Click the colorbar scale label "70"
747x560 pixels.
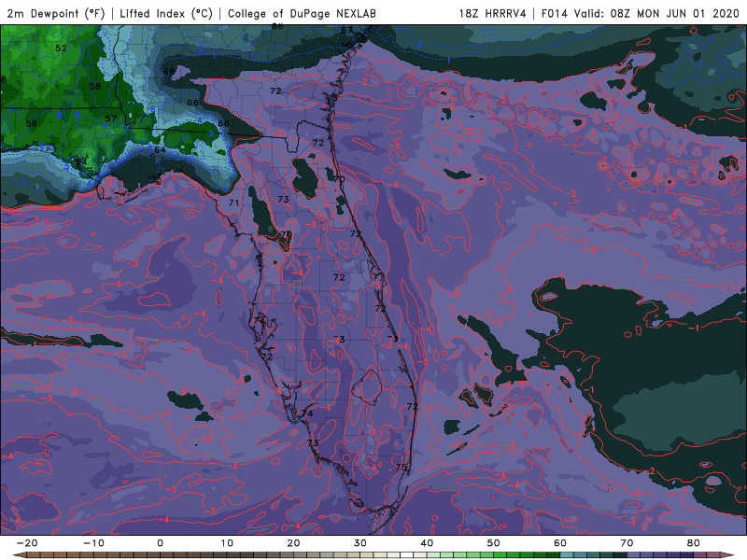[627, 543]
